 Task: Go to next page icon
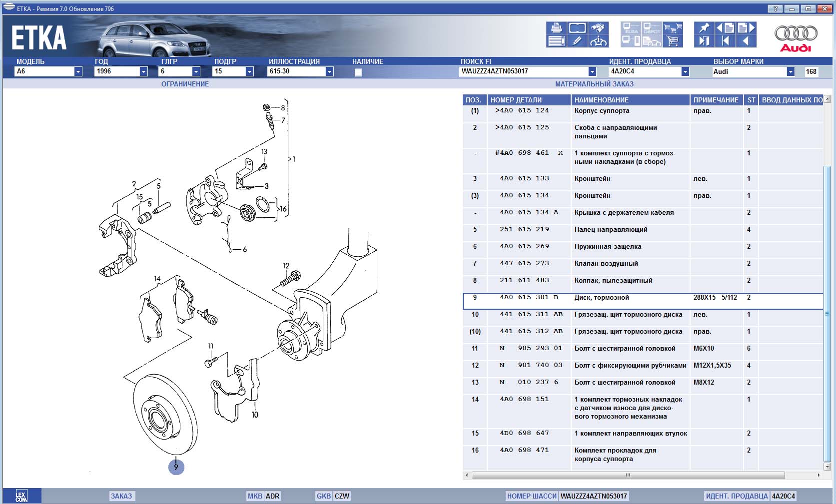pos(746,28)
